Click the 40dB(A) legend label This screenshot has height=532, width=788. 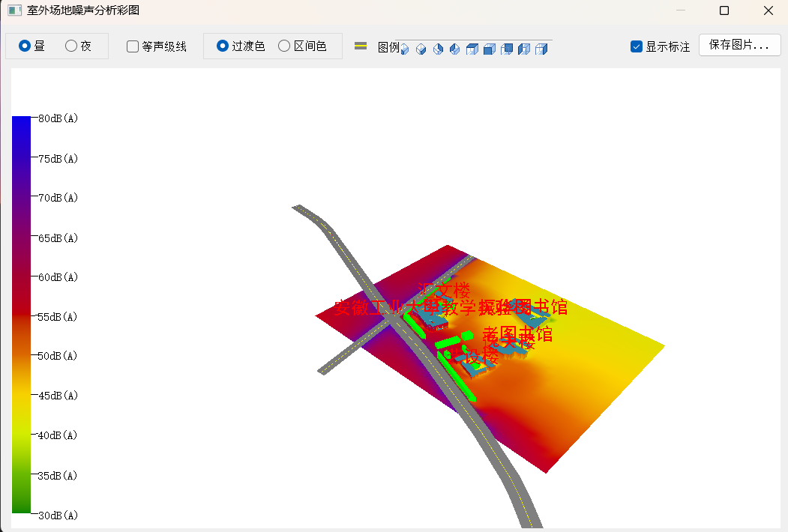point(58,435)
